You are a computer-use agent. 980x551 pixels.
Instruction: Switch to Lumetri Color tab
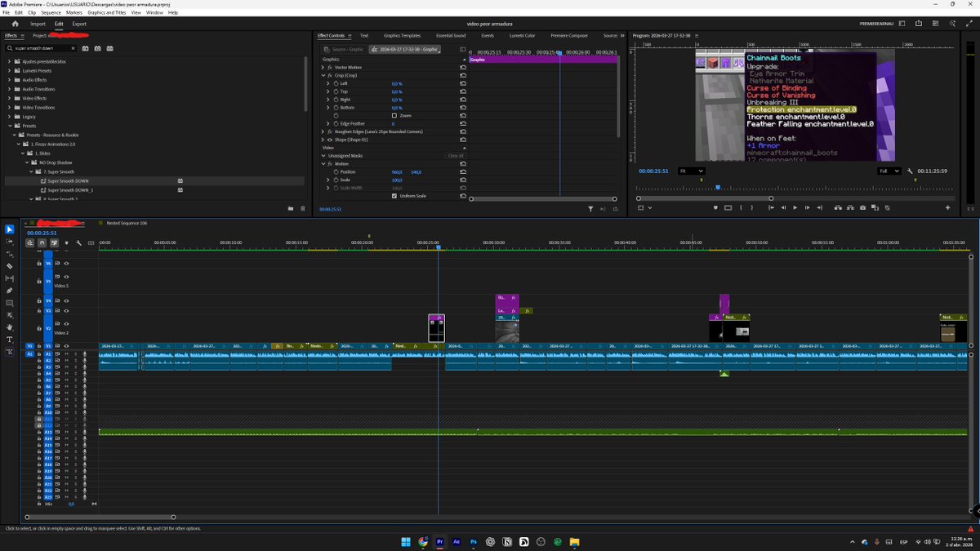pos(522,36)
